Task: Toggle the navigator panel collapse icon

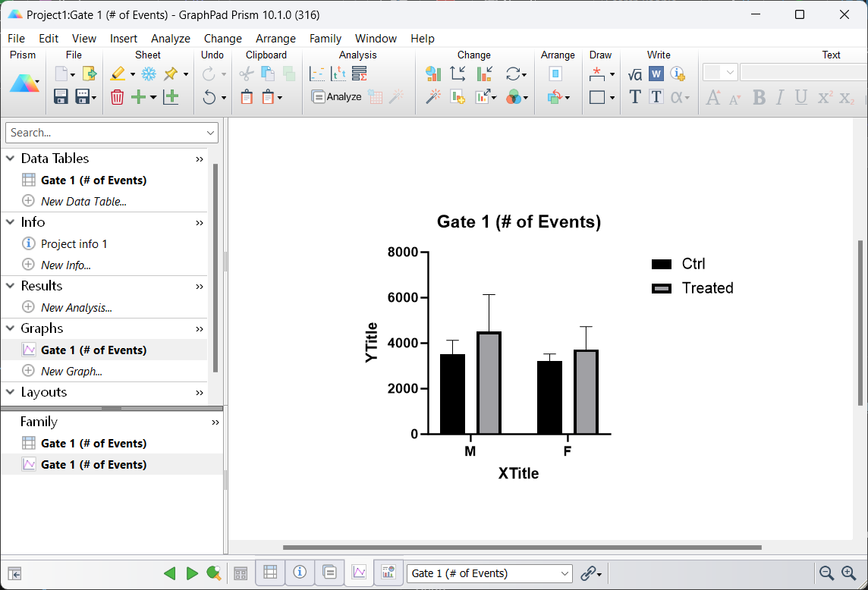Action: [x=14, y=573]
